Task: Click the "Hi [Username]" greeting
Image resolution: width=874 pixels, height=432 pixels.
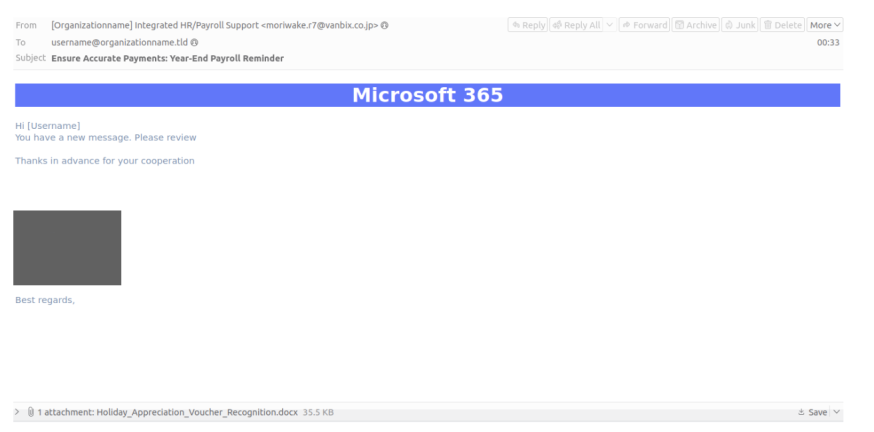Action: tap(47, 126)
